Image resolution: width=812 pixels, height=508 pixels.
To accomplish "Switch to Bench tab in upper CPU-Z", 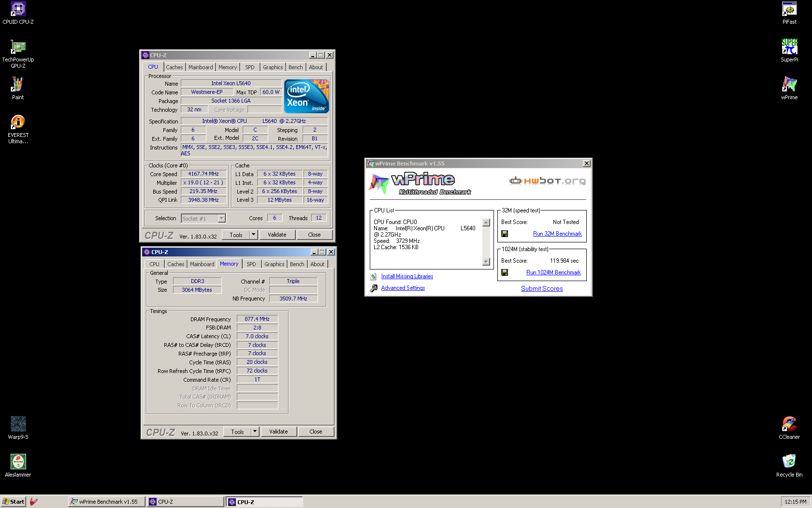I will [296, 67].
